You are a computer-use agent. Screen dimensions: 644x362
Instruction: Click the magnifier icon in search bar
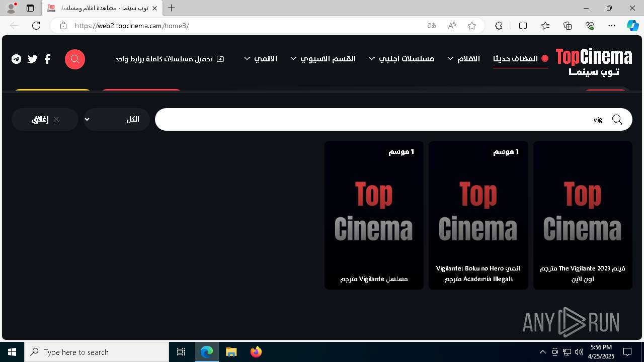pyautogui.click(x=617, y=120)
